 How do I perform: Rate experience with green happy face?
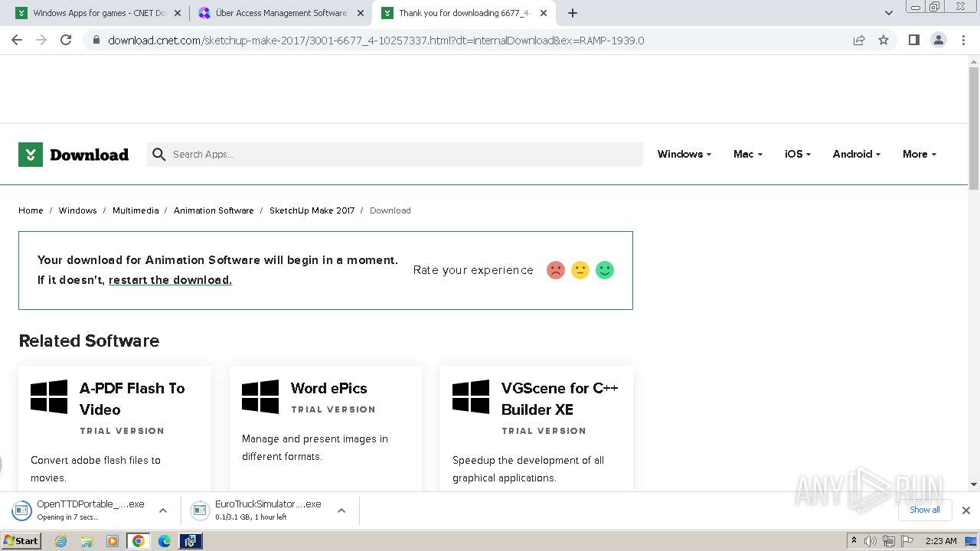point(605,270)
